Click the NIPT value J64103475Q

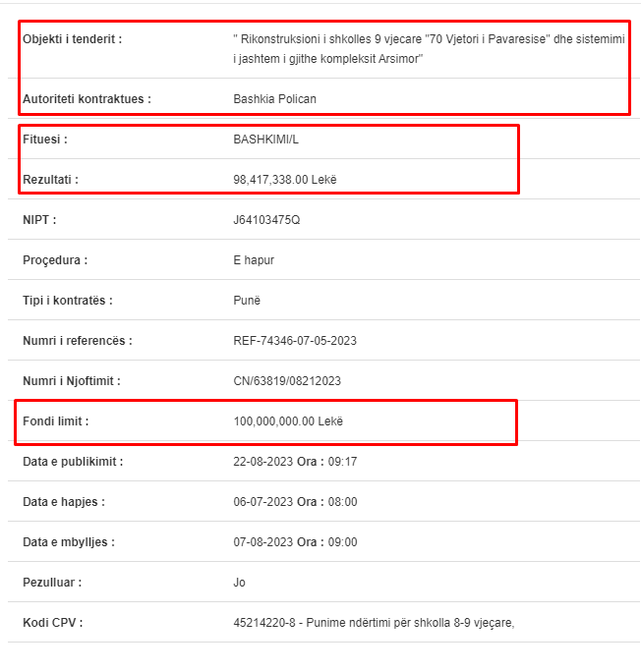click(x=266, y=220)
